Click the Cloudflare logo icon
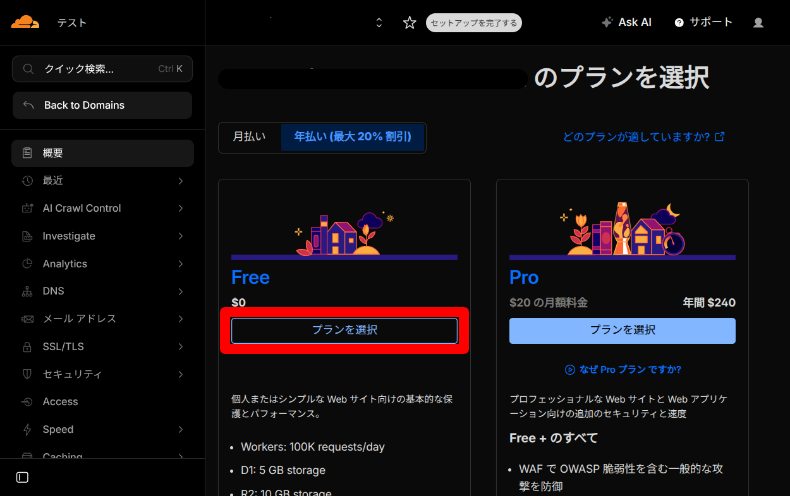Screen dimensions: 790x496 point(25,22)
